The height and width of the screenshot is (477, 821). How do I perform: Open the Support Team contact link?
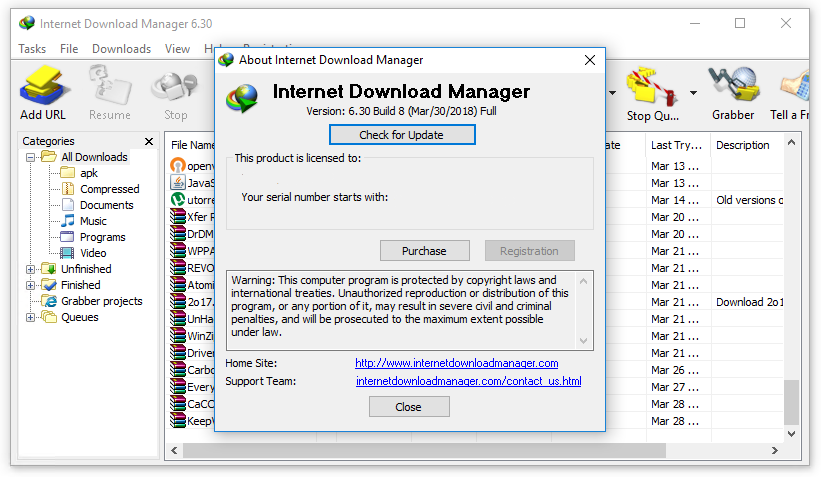469,381
